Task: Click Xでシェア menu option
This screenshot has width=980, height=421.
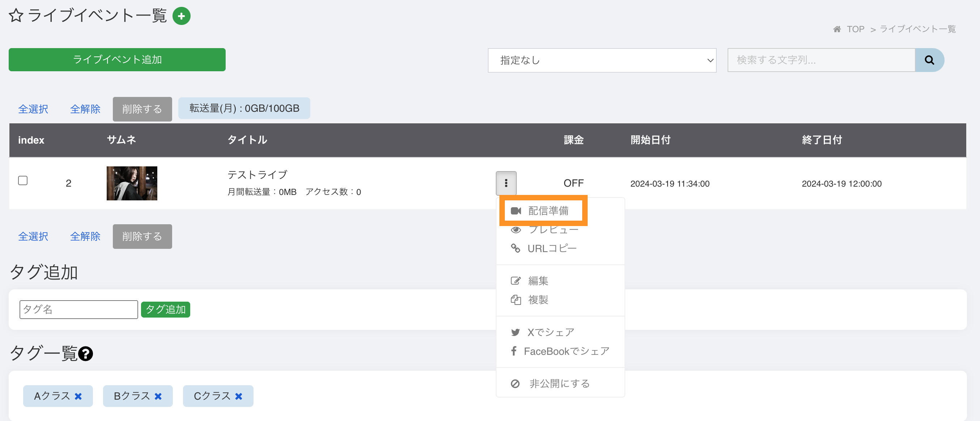Action: point(550,332)
